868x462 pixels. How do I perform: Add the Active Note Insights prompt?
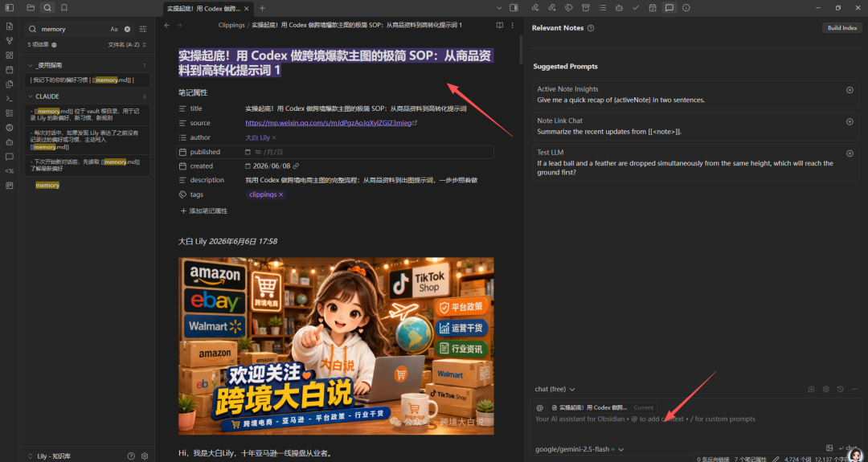850,90
